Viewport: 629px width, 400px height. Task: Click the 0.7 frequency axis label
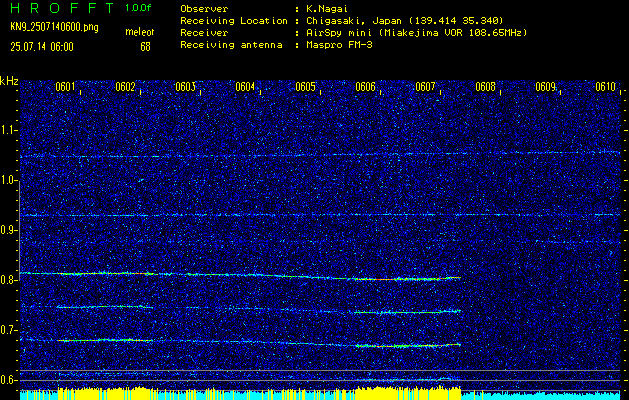9,330
